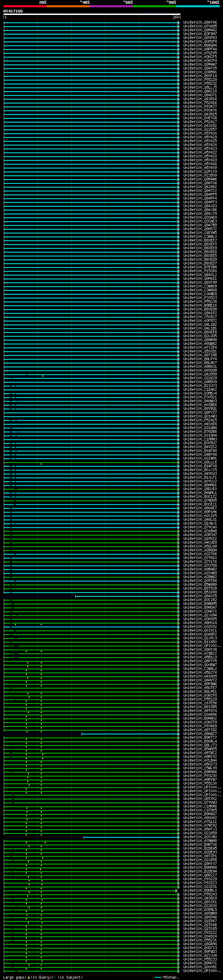Screen dimensions: 223x980
Task: Click the arrowhead ending the UniRef100_P55228 bar
Action: tap(179, 80)
